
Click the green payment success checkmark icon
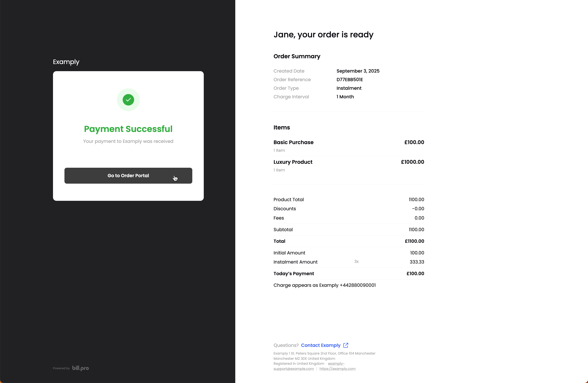click(128, 100)
